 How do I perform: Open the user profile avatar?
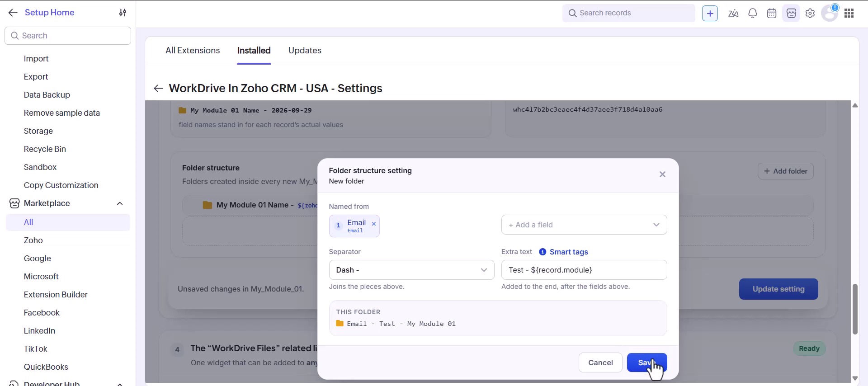[830, 13]
